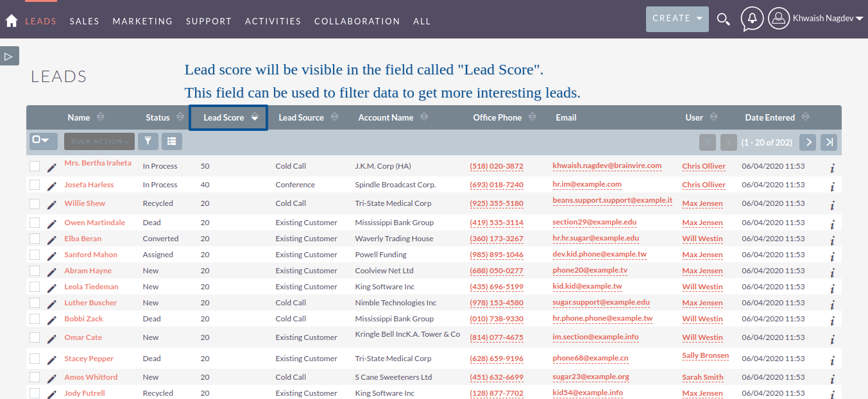Screen dimensions: 868x399
Task: Sort leads by Date Entered column
Action: click(777, 117)
